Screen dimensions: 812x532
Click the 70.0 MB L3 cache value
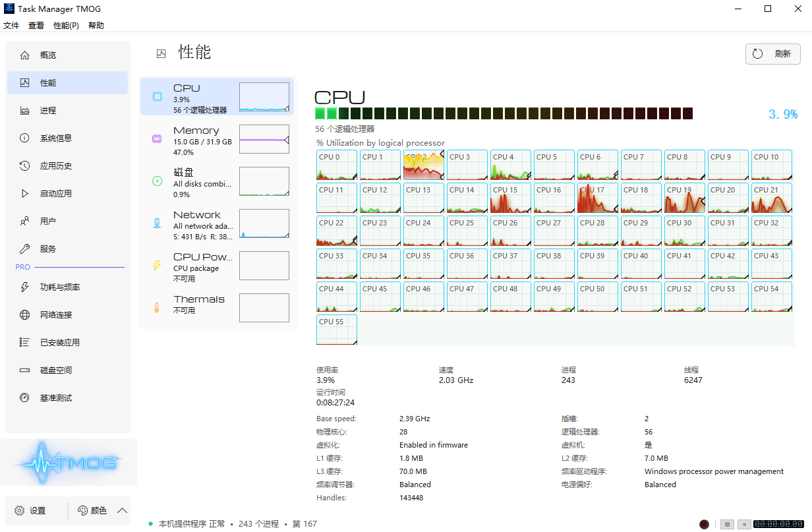click(x=413, y=471)
